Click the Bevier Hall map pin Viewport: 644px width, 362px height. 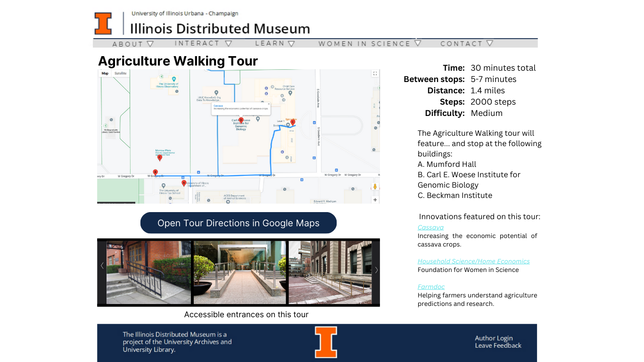[288, 125]
